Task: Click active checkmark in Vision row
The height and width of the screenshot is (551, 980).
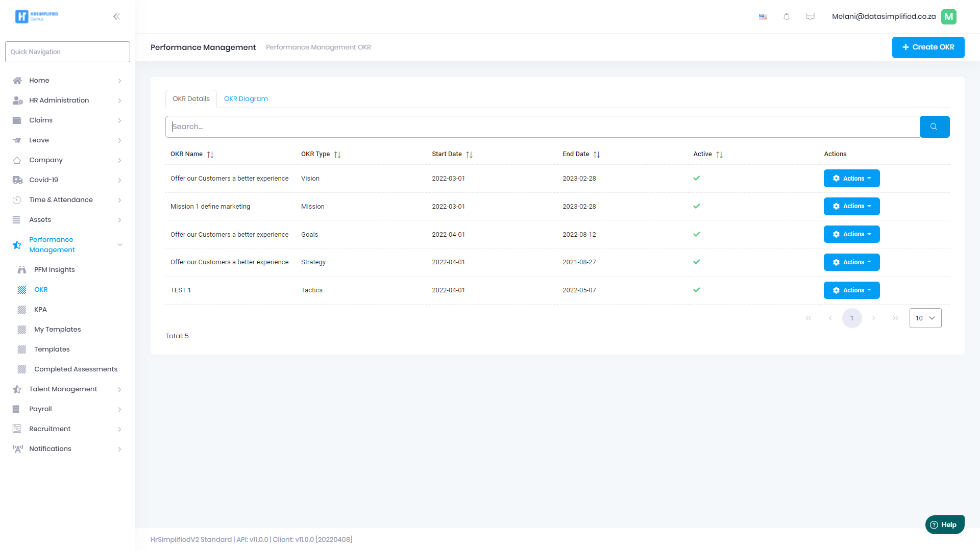Action: 697,178
